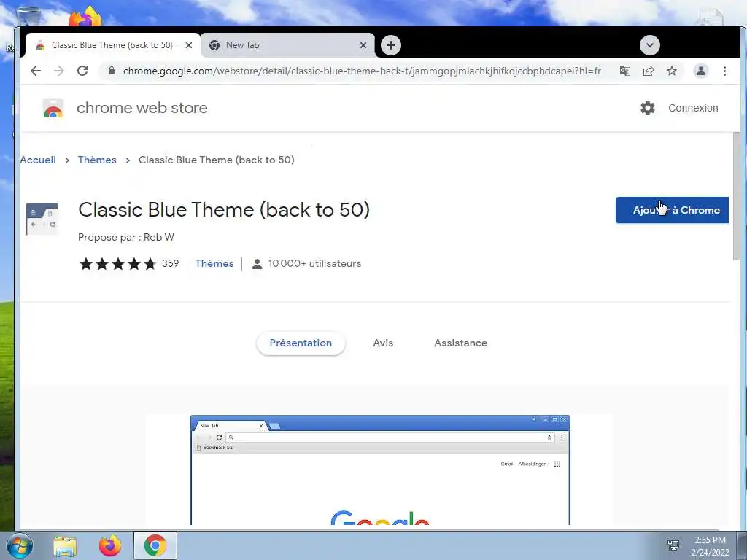Switch to the New Tab tab
This screenshot has width=747, height=560.
287,45
